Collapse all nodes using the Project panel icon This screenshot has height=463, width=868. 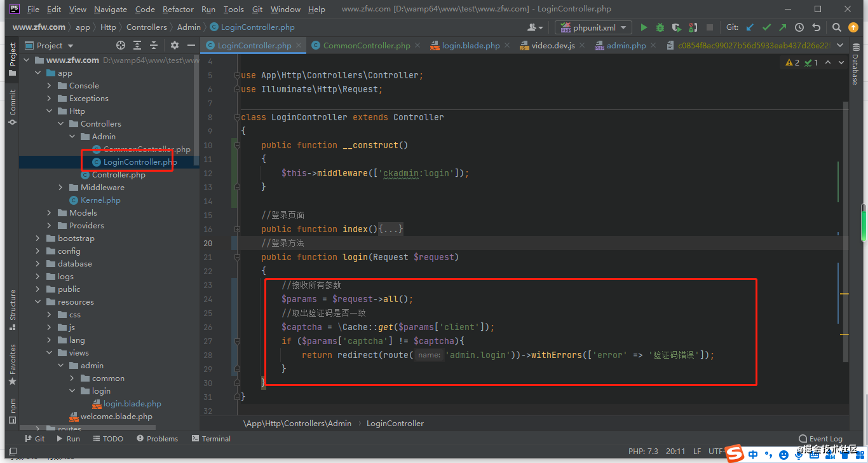(x=154, y=45)
